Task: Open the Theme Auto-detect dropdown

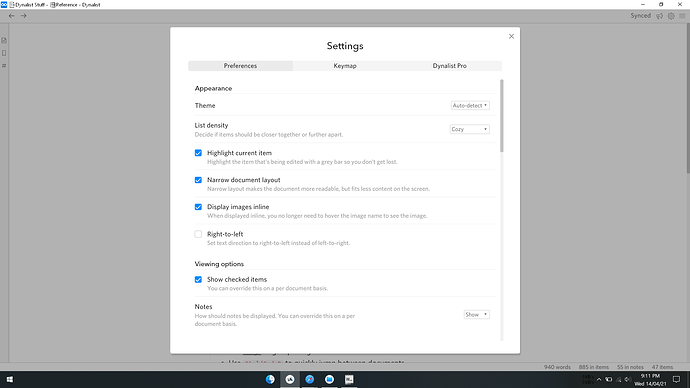Action: click(x=470, y=106)
